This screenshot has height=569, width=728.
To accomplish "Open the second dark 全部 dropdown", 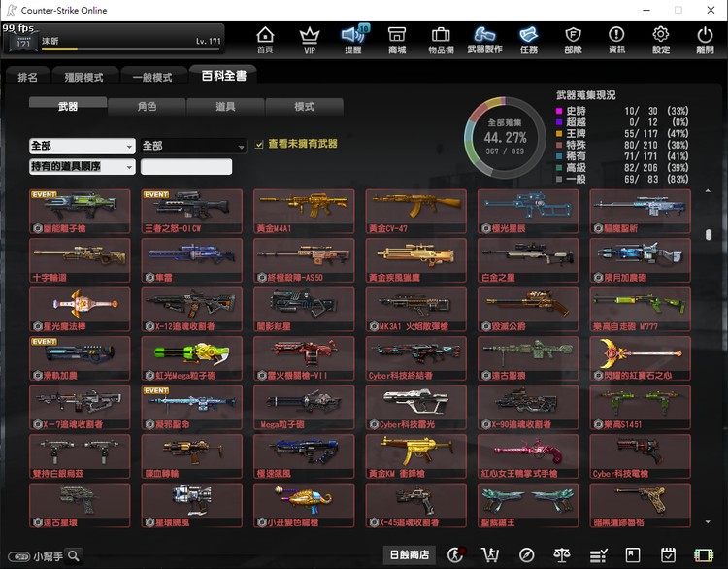I will 193,146.
